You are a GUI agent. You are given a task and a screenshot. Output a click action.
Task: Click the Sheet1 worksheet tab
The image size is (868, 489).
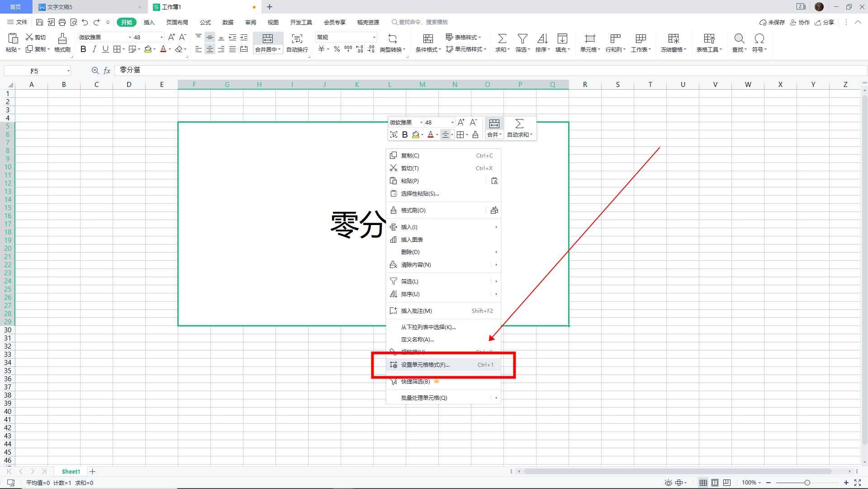pos(71,471)
